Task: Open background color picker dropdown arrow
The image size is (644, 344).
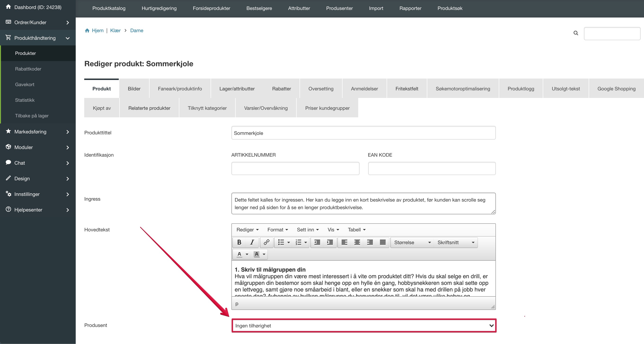Action: pyautogui.click(x=264, y=254)
